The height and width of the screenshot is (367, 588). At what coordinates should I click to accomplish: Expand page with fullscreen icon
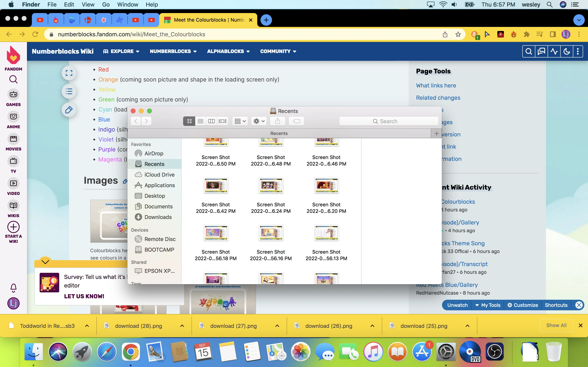69,73
